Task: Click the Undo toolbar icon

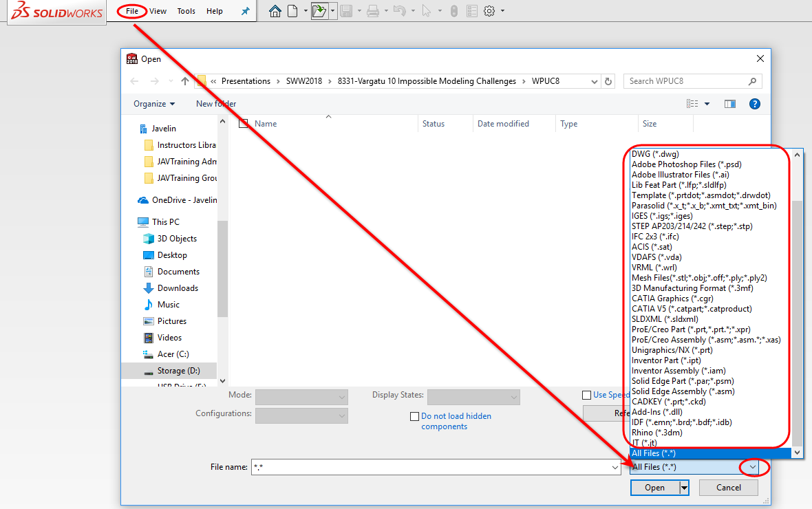Action: (x=399, y=11)
